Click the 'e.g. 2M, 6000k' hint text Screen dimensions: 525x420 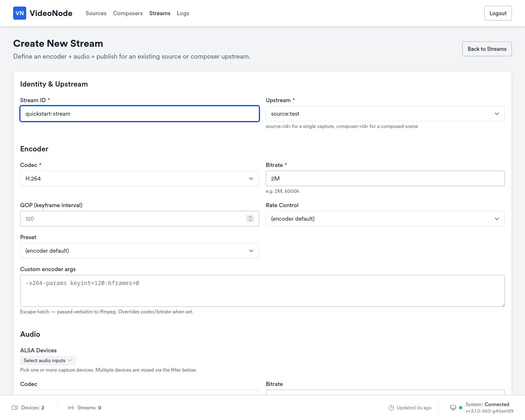tap(283, 191)
